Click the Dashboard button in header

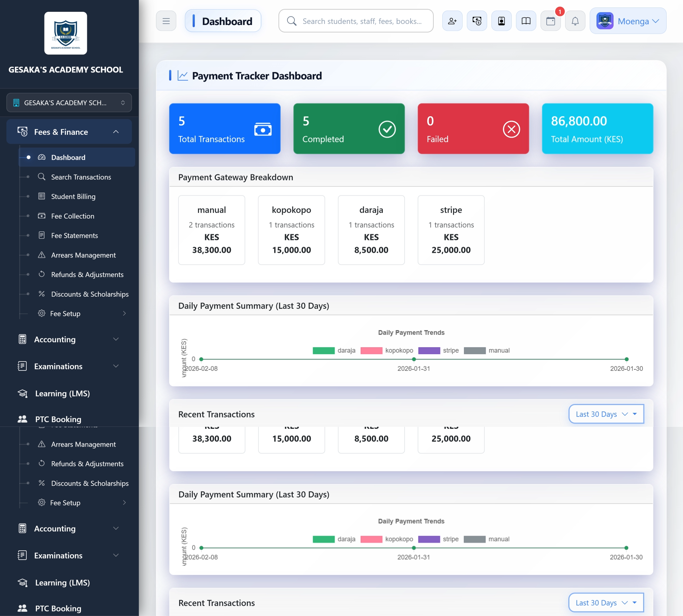coord(223,21)
